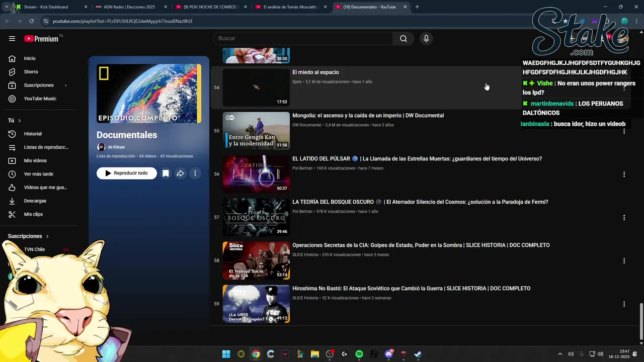Switch to El análisis de Tomás Mosciatti tab
The height and width of the screenshot is (362, 644).
click(x=291, y=7)
